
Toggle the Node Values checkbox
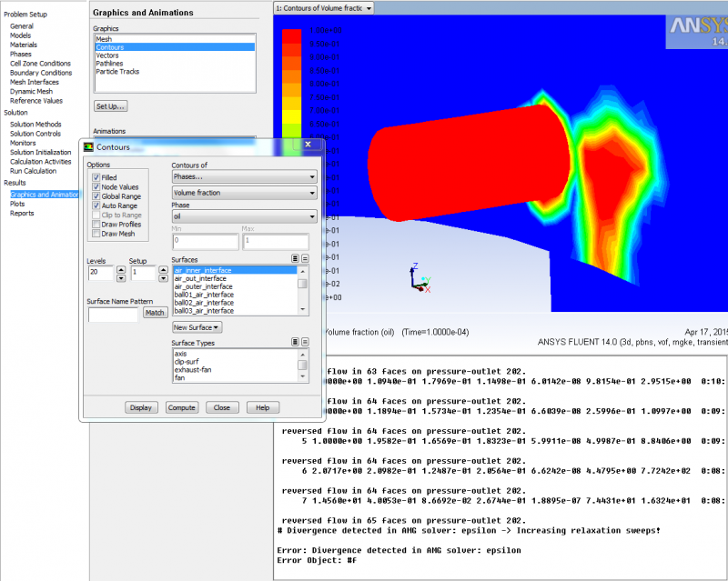pos(96,186)
